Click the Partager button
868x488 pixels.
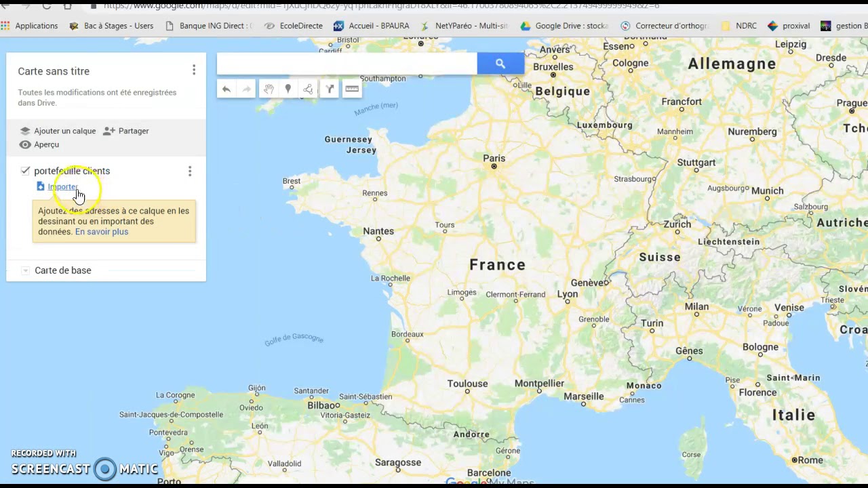tap(134, 131)
